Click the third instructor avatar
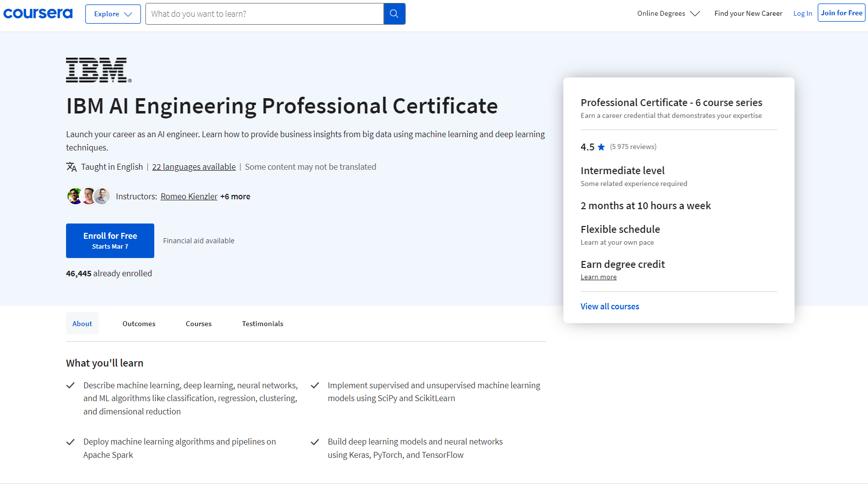 click(x=102, y=196)
